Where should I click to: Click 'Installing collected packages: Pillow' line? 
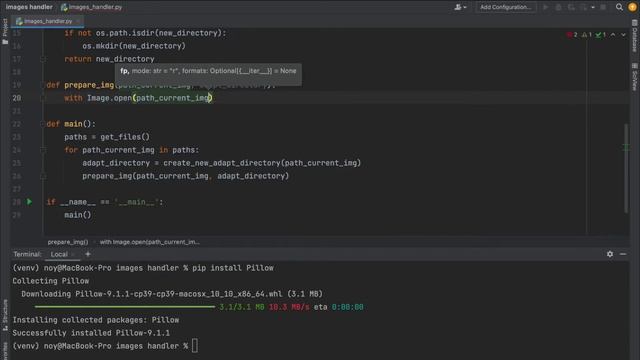(x=96, y=320)
